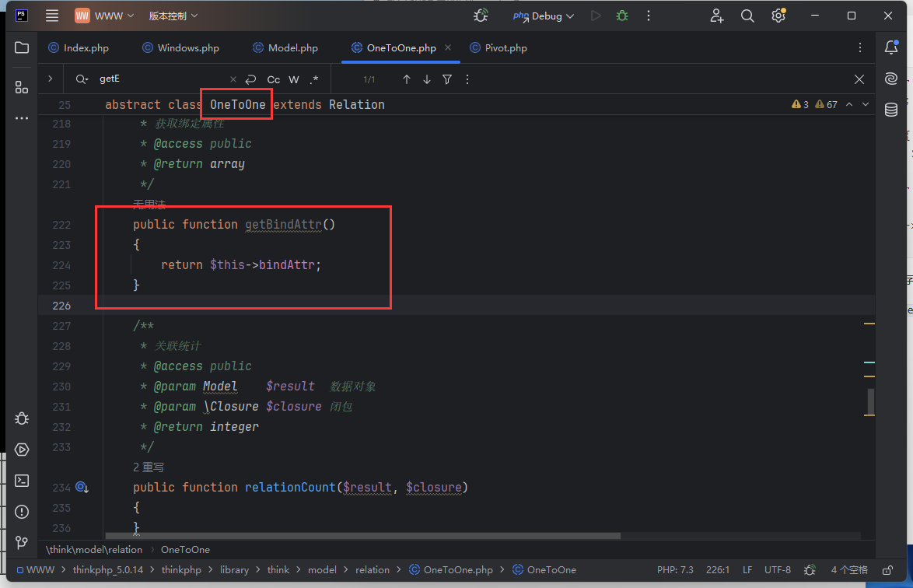This screenshot has width=913, height=588.
Task: Switch to the Model.php tab
Action: tap(292, 48)
